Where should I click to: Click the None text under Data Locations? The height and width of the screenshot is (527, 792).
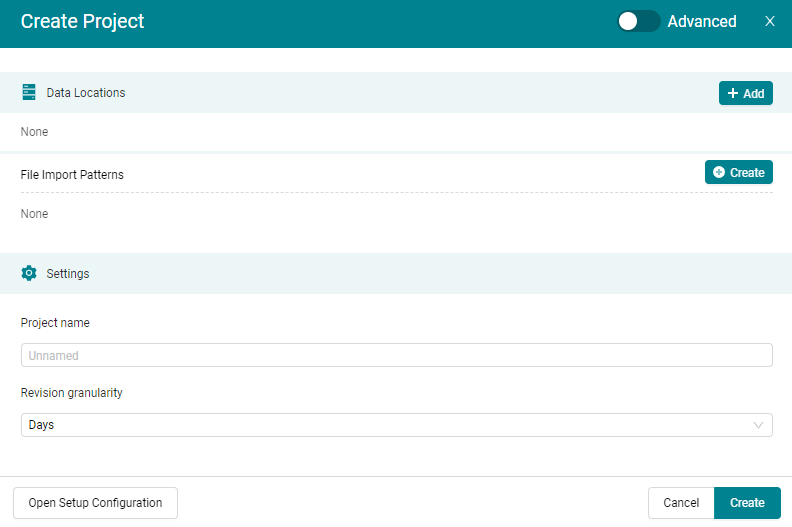click(34, 132)
